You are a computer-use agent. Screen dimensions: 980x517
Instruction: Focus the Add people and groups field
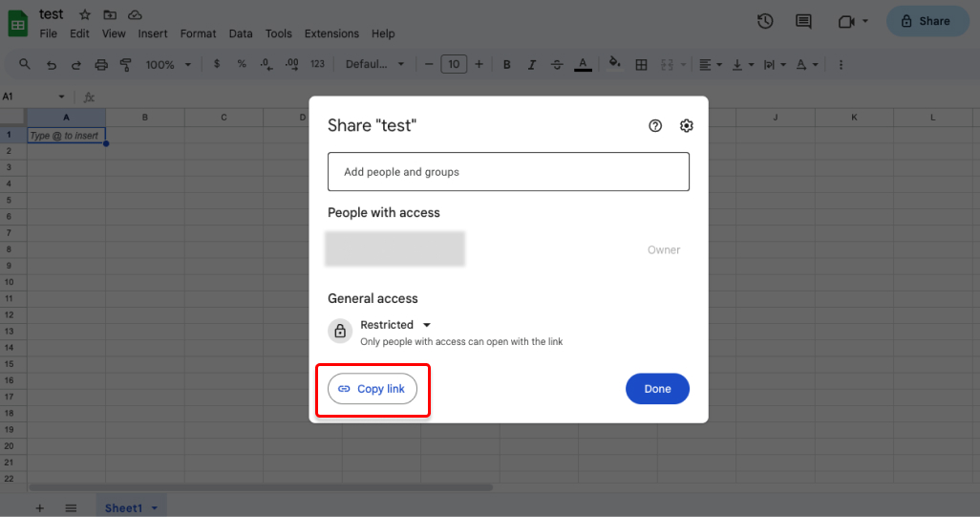508,172
